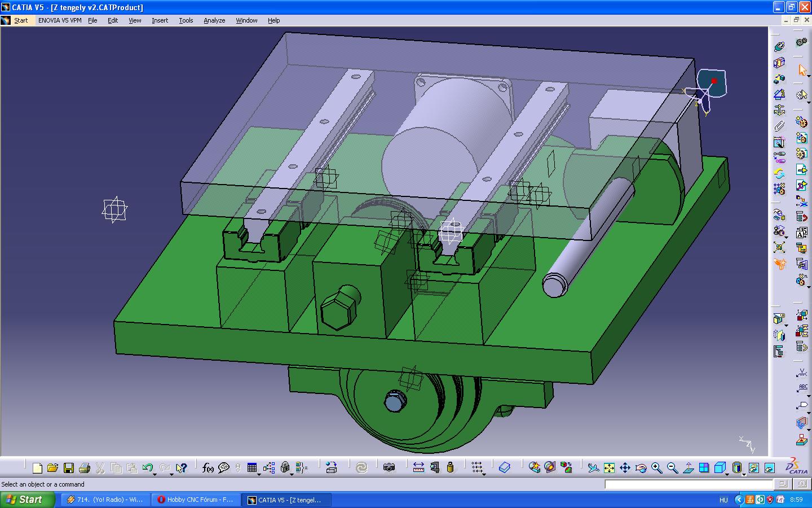Open the Analyze menu
This screenshot has width=812, height=508.
click(x=214, y=20)
